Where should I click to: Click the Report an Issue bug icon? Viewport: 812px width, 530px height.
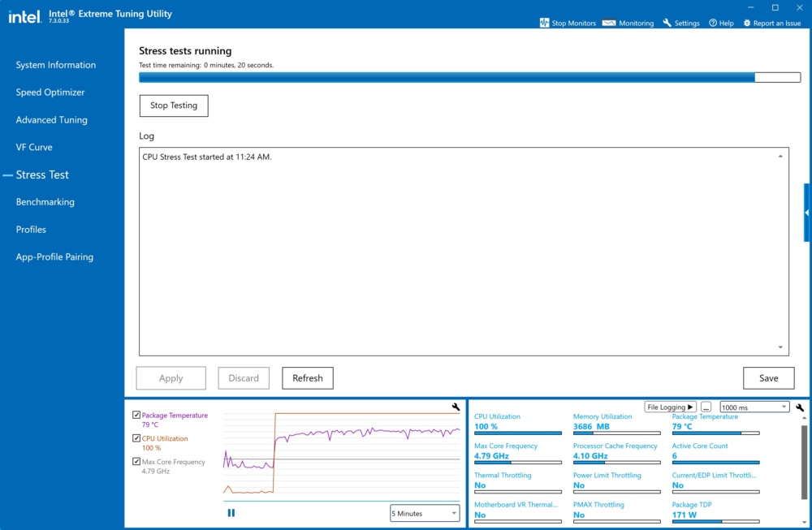(x=747, y=23)
